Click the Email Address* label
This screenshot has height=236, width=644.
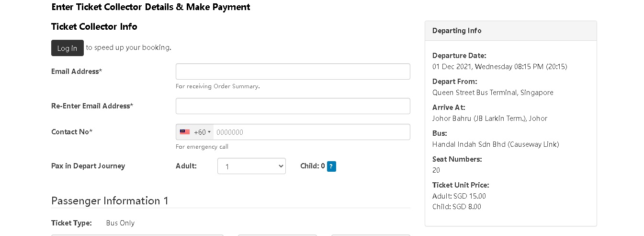coord(77,71)
